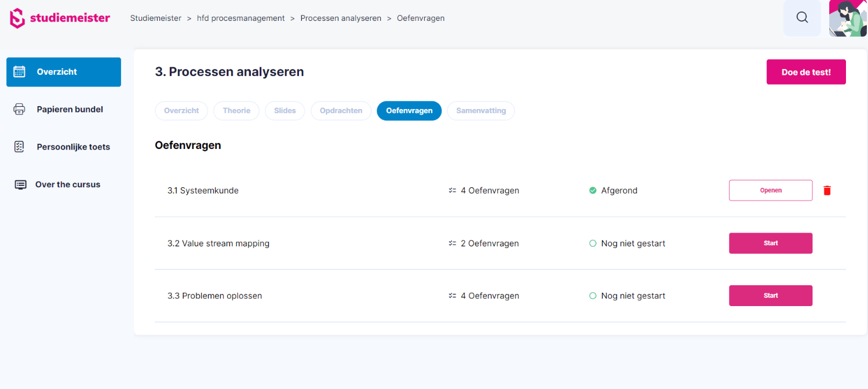Viewport: 868px width, 389px height.
Task: Open the Samenvatting tab
Action: click(x=481, y=111)
